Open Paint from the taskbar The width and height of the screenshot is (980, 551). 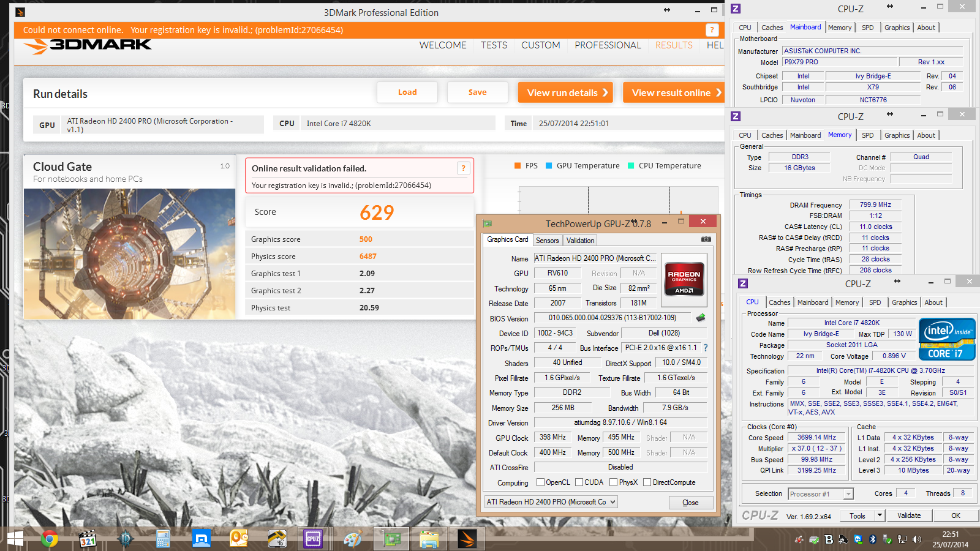[x=352, y=539]
